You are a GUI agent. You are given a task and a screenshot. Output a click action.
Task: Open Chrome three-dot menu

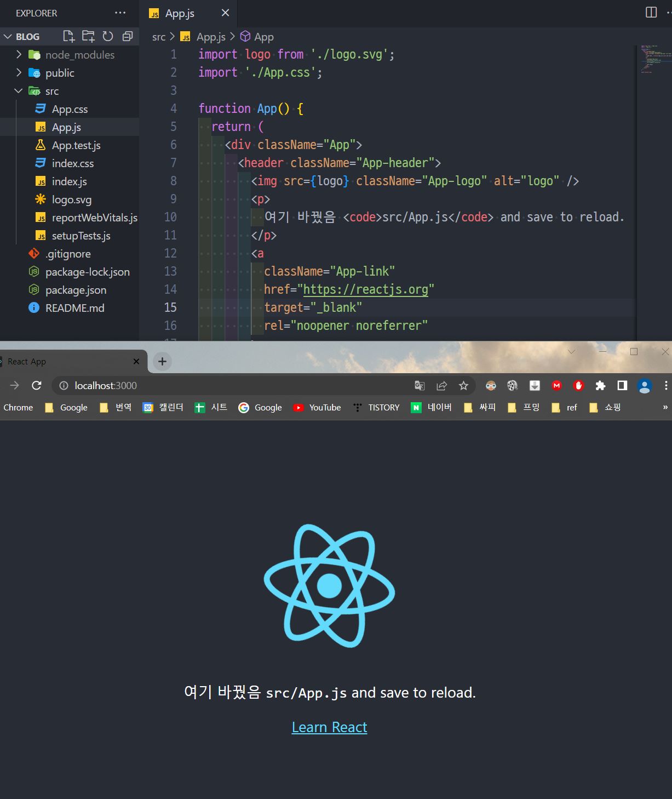pos(665,386)
